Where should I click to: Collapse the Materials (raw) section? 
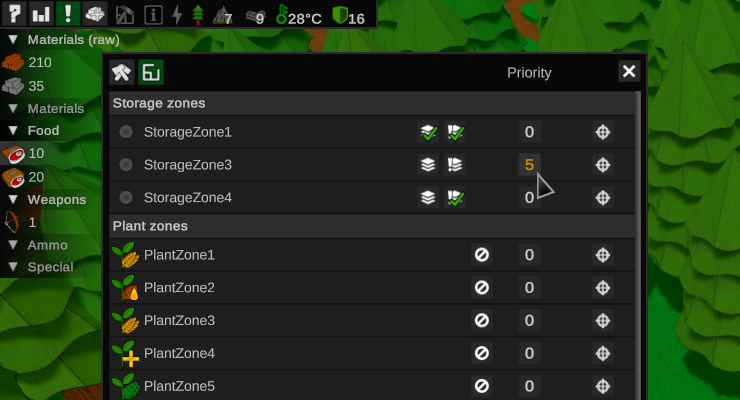tap(14, 41)
